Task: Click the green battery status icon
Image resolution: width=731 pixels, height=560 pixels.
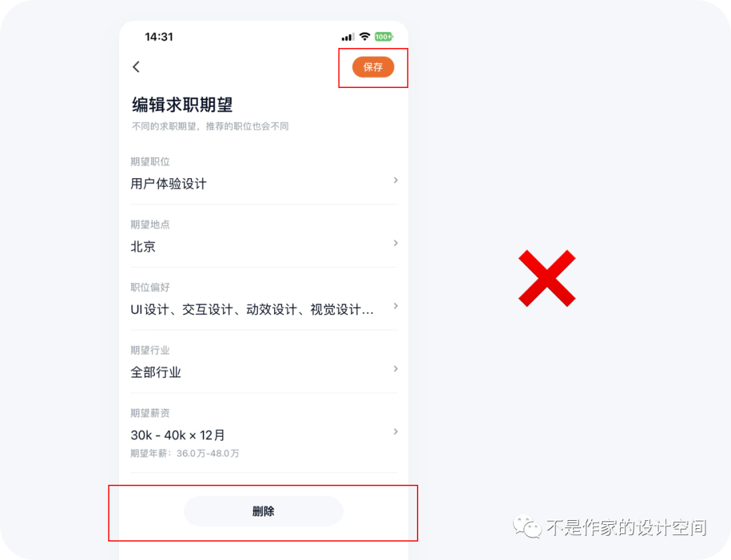Action: pos(384,37)
